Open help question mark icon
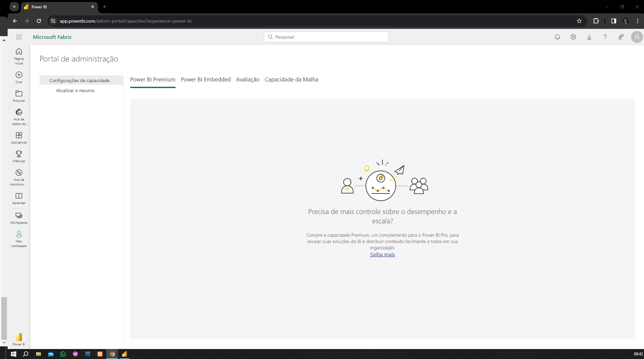This screenshot has width=644, height=359. coord(605,37)
